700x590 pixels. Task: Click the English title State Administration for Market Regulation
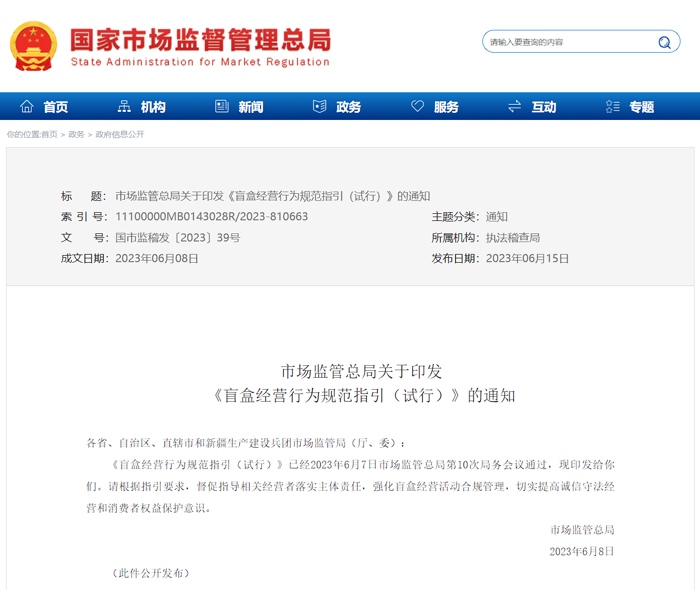(x=200, y=62)
